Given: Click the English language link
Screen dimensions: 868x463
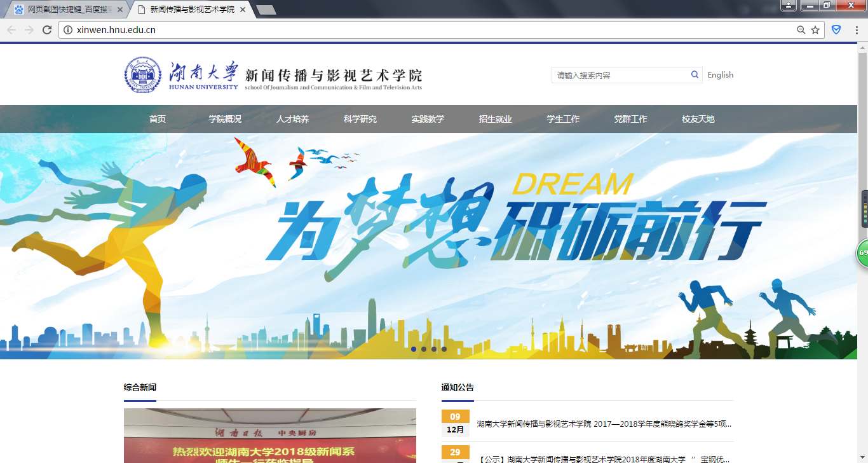Looking at the screenshot, I should pos(721,75).
